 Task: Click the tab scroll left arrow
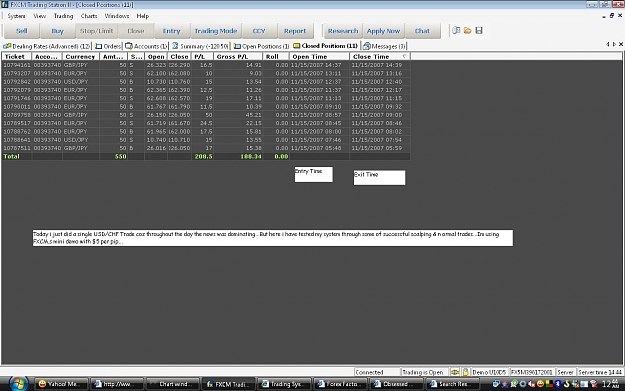coord(608,44)
